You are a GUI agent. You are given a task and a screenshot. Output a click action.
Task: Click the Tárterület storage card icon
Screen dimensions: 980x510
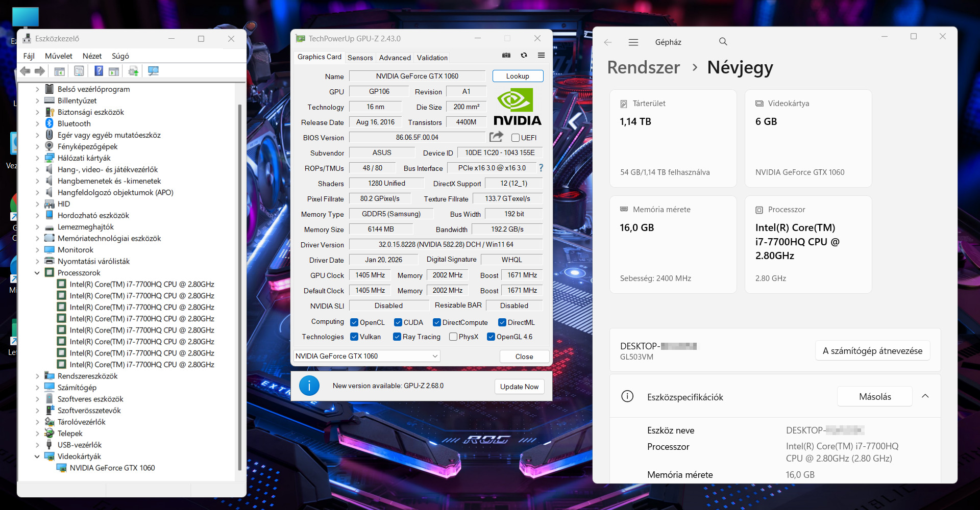624,104
